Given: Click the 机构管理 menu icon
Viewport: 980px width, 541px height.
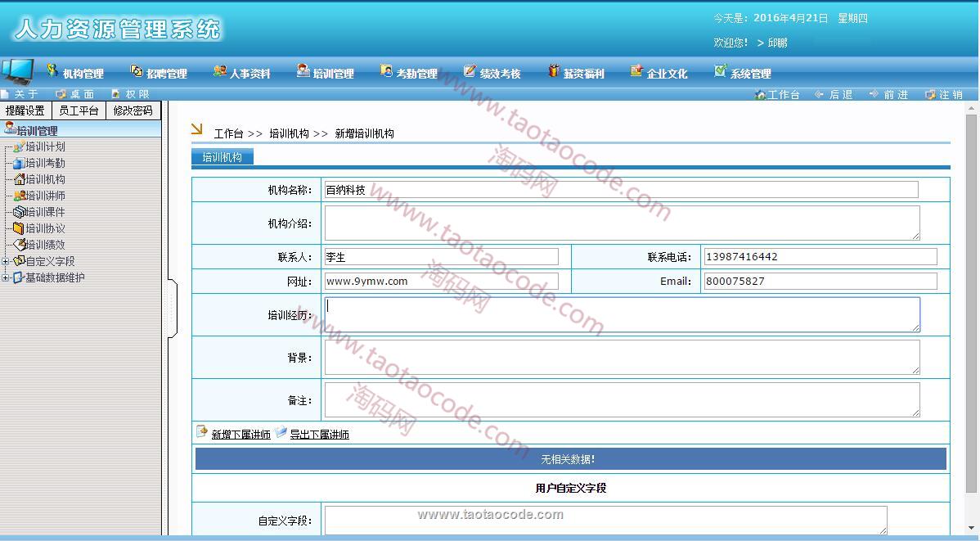Looking at the screenshot, I should pyautogui.click(x=52, y=70).
